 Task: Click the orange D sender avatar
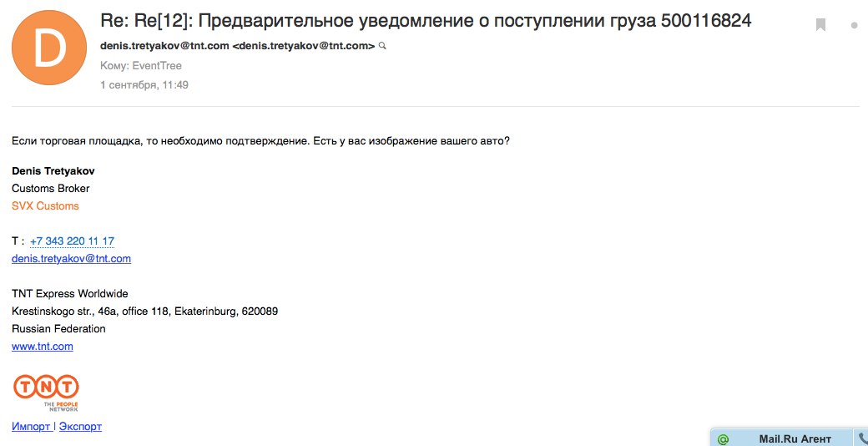tap(49, 48)
